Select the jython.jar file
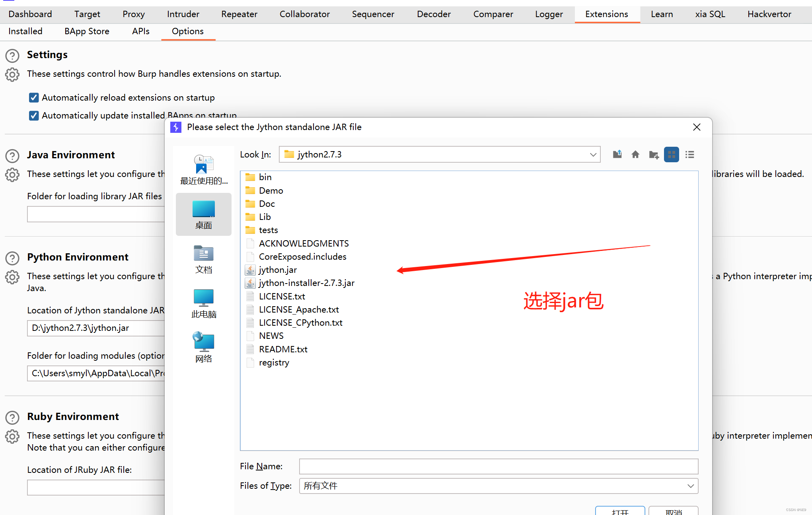This screenshot has width=812, height=515. (277, 270)
